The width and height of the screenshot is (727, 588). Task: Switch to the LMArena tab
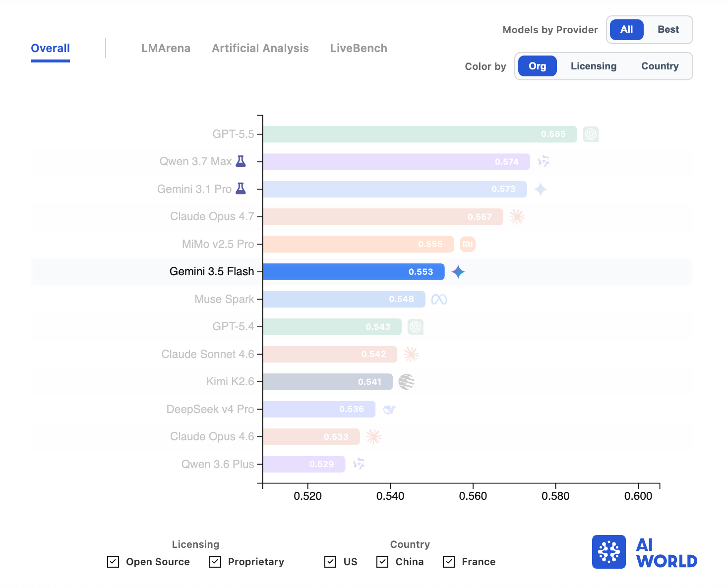click(166, 49)
